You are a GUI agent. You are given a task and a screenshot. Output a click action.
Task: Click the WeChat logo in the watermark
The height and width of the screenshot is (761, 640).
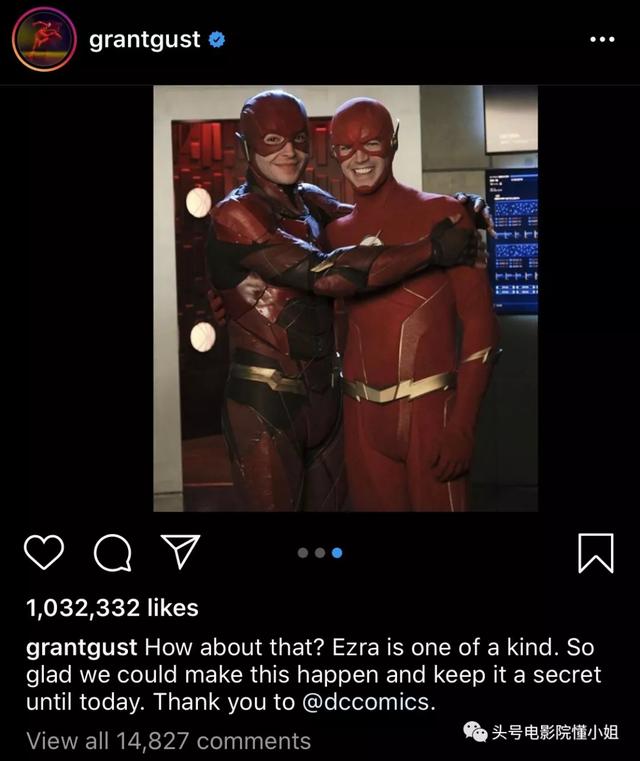475,731
